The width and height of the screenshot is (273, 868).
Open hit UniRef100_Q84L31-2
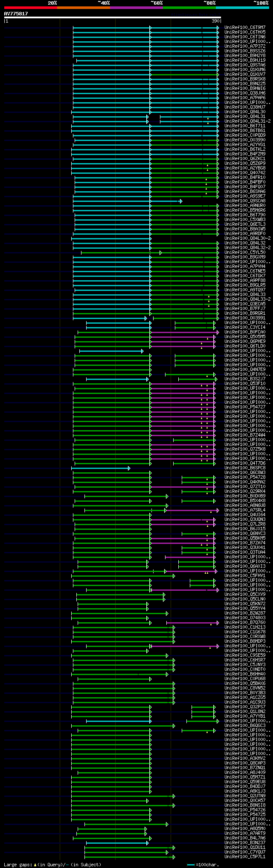(x=247, y=121)
